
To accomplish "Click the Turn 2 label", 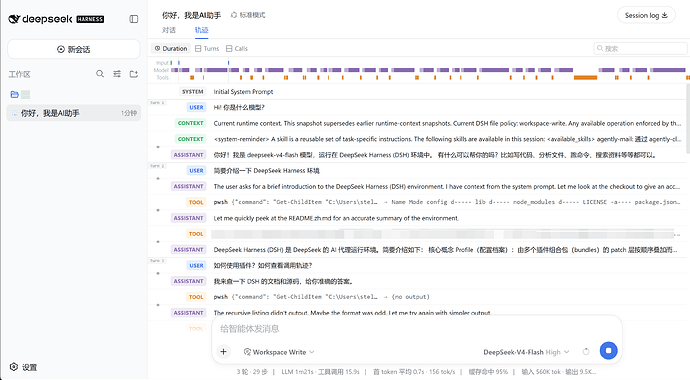I will (157, 166).
